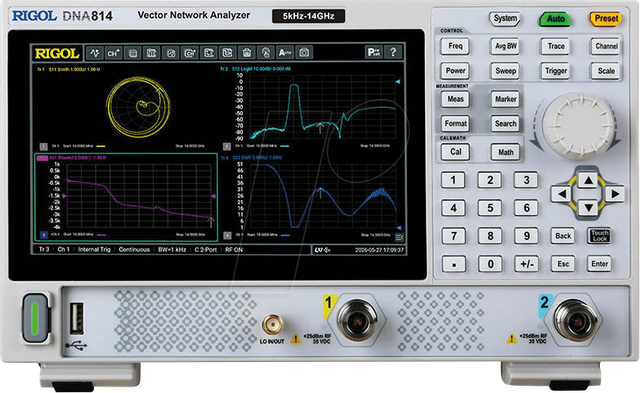Push numeric key 5
Screen dimensions: 640x393
click(490, 208)
